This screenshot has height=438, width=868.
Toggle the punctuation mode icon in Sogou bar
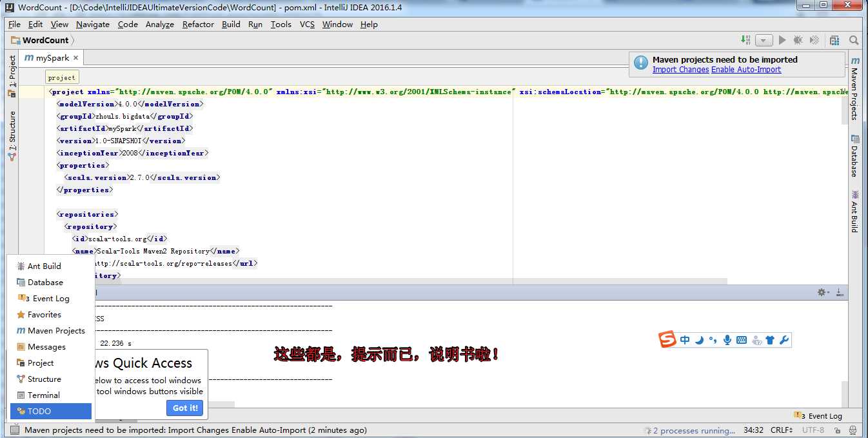click(713, 339)
